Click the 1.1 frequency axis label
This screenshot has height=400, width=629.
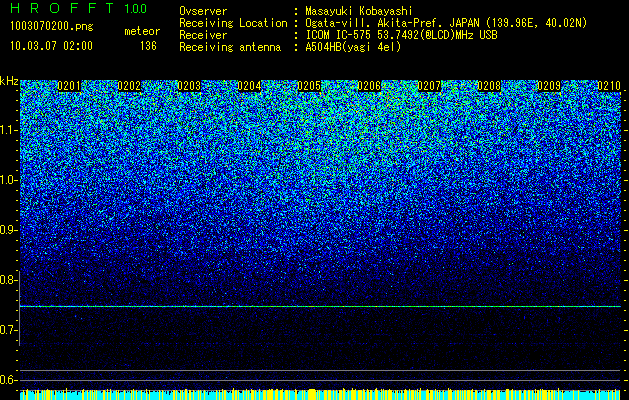[8, 130]
